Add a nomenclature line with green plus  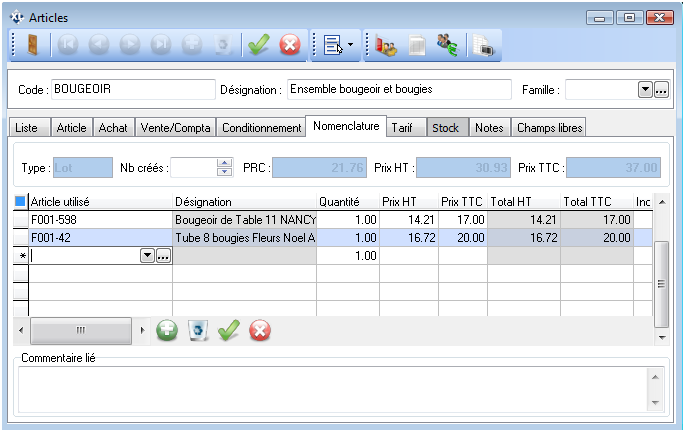(168, 330)
